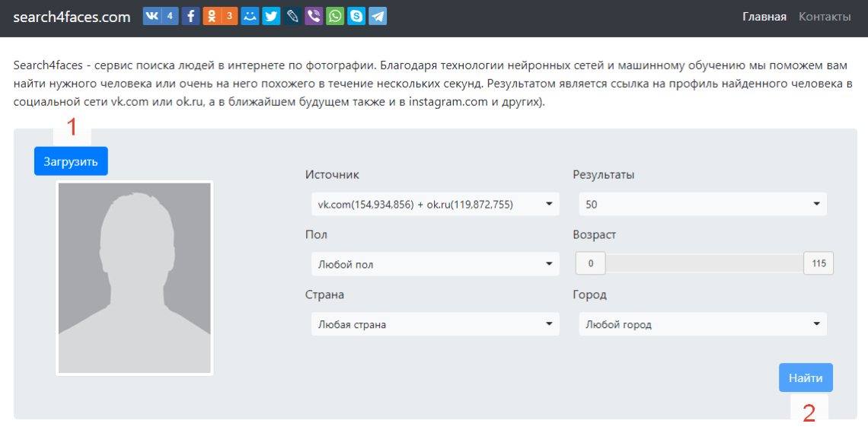Open the Источник source dropdown

[435, 204]
